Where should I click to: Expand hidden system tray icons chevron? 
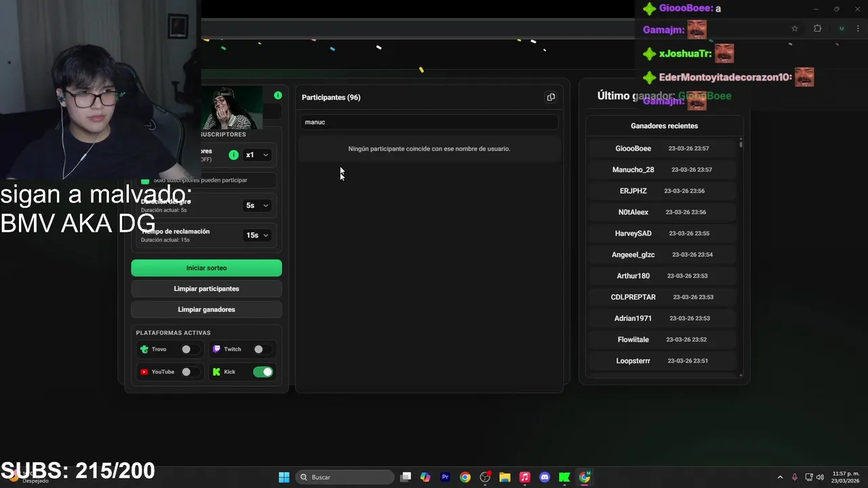point(780,477)
